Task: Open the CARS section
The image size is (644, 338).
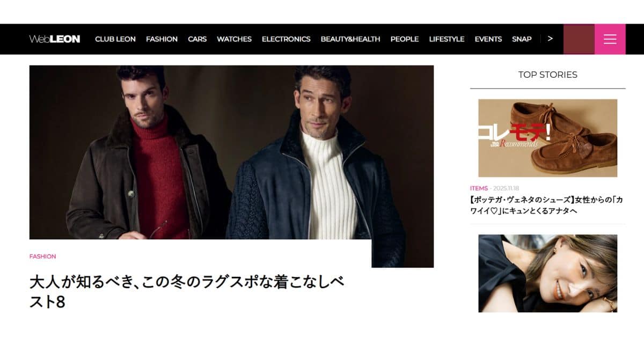Action: coord(197,39)
